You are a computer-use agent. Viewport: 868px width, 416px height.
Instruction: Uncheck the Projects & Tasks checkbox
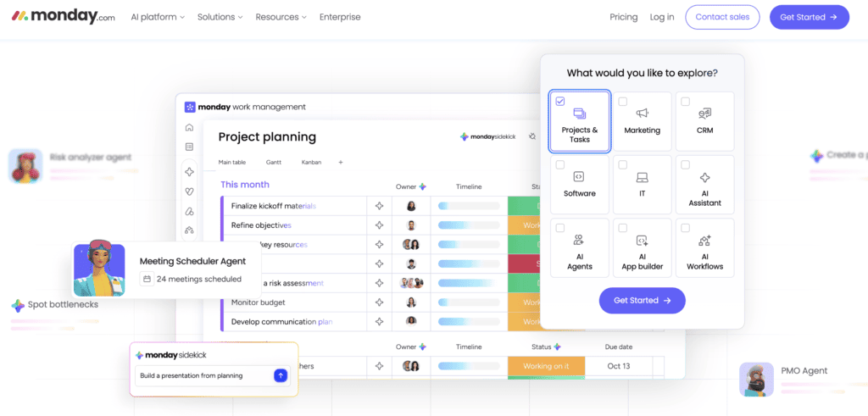tap(560, 101)
